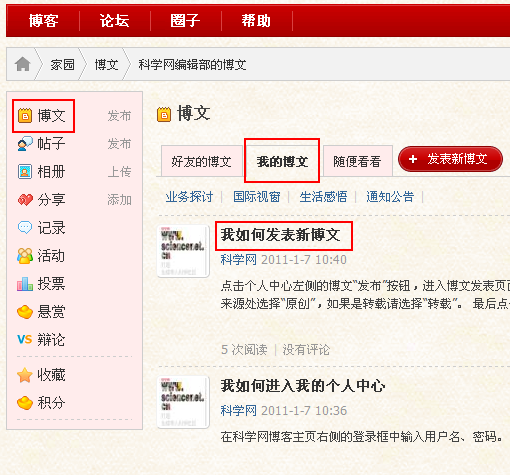Open the 投票 bar chart icon
The width and height of the screenshot is (510, 475).
click(25, 284)
